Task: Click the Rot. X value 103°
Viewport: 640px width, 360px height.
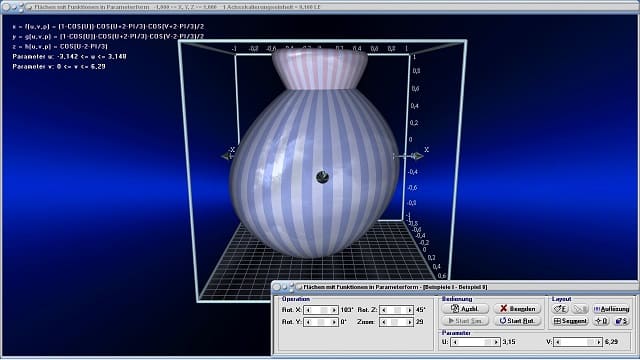Action: pos(347,310)
